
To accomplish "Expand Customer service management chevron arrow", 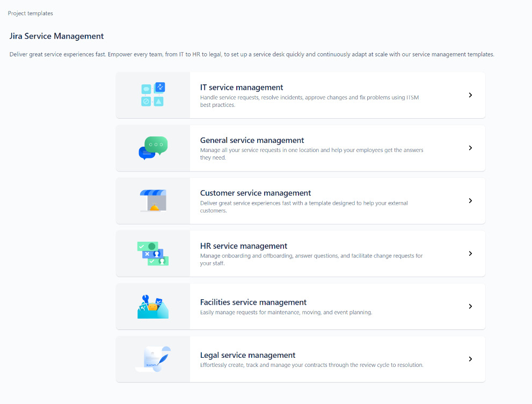I will tap(470, 200).
